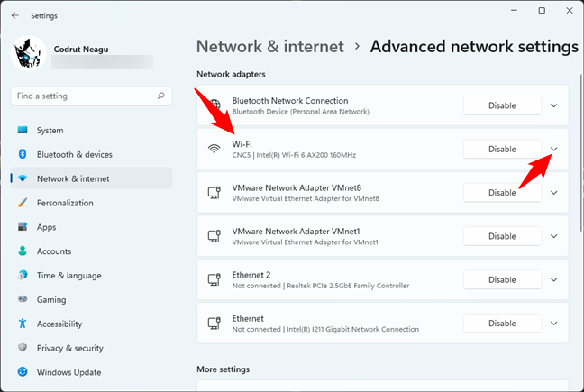Click the Find a setting field

(91, 96)
